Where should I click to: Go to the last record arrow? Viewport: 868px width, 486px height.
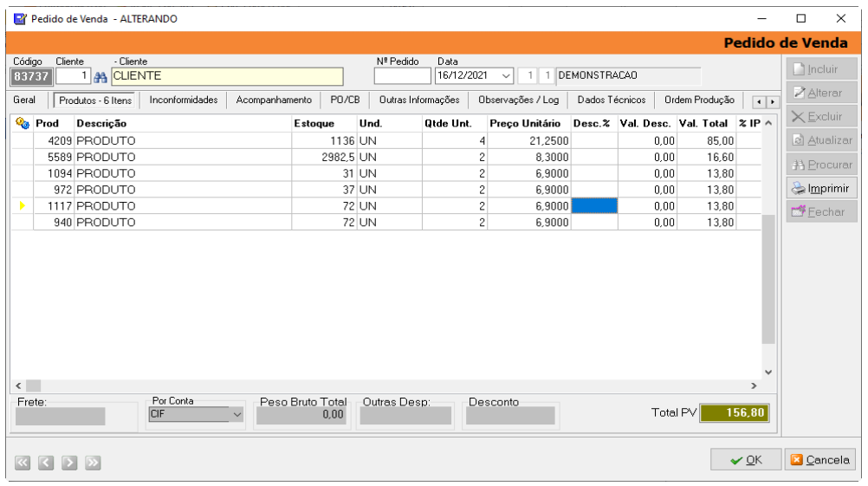pos(92,463)
